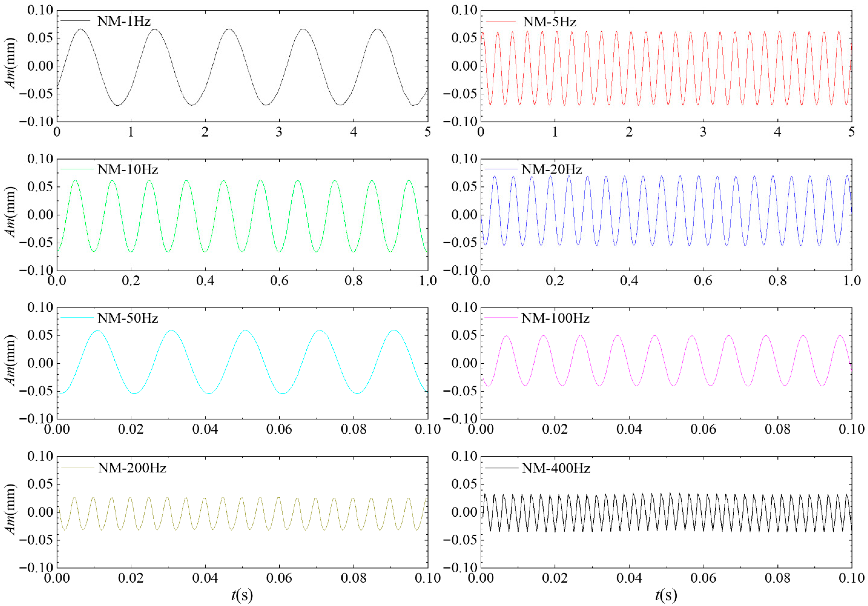Click the NM-200Hz legend label
This screenshot has height=606, width=868.
click(132, 468)
